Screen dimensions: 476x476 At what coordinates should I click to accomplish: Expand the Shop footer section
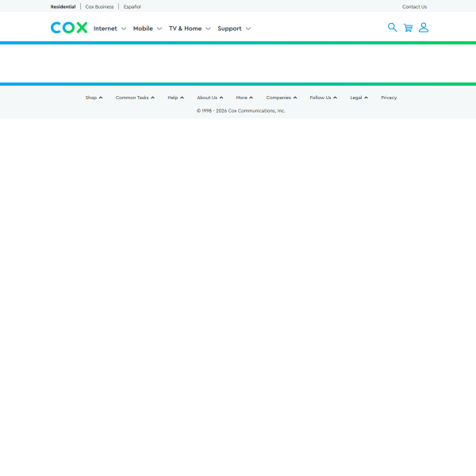94,98
